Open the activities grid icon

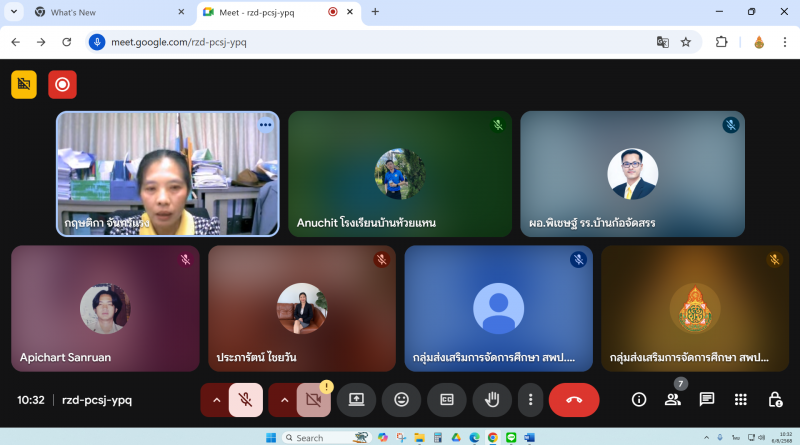point(741,399)
